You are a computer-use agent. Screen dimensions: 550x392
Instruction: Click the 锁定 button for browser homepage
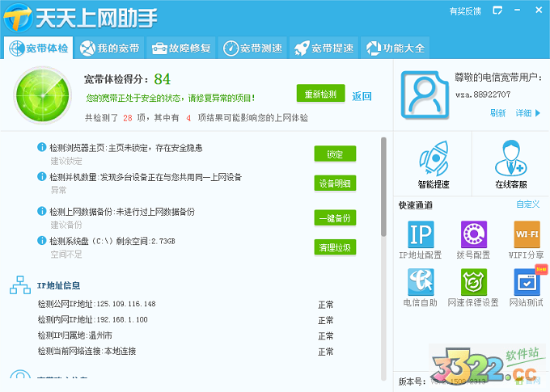[334, 154]
